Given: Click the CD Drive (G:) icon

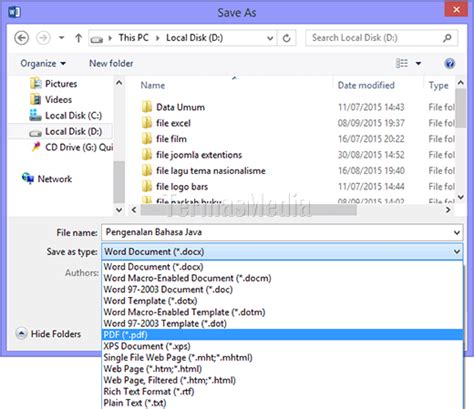Looking at the screenshot, I should pyautogui.click(x=36, y=147).
